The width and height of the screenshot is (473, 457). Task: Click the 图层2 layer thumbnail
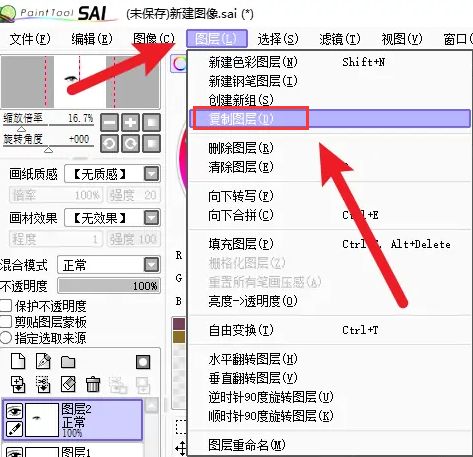pos(42,420)
